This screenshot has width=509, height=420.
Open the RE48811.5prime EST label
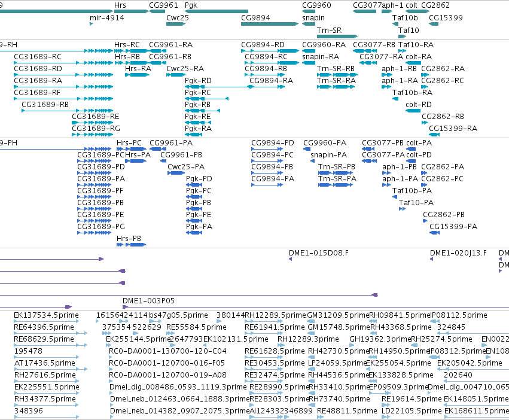click(347, 410)
